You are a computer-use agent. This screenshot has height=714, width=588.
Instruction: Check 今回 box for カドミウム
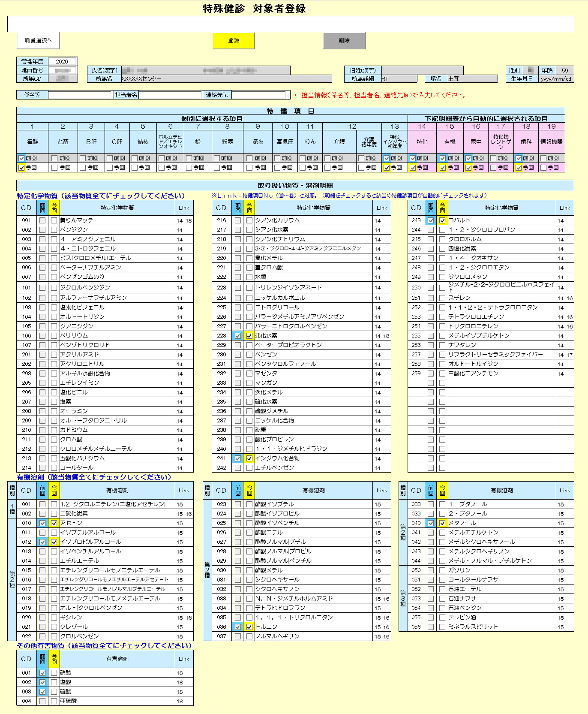tap(54, 430)
